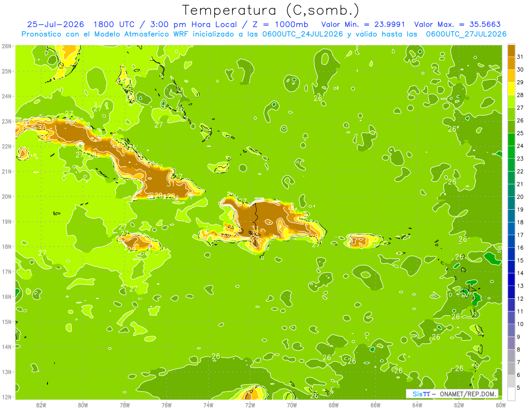Click the legend value 28
Image resolution: width=532 pixels, height=411 pixels.
(520, 95)
